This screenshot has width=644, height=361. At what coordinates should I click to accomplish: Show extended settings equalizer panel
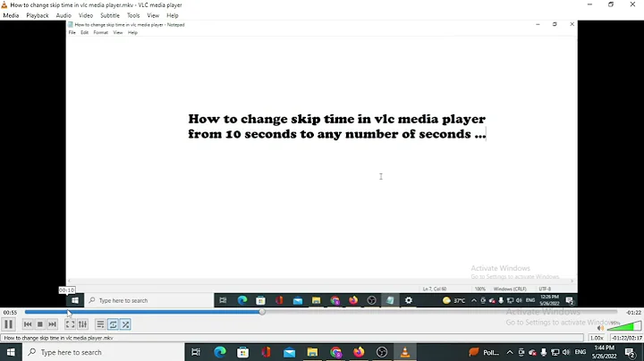click(x=82, y=324)
